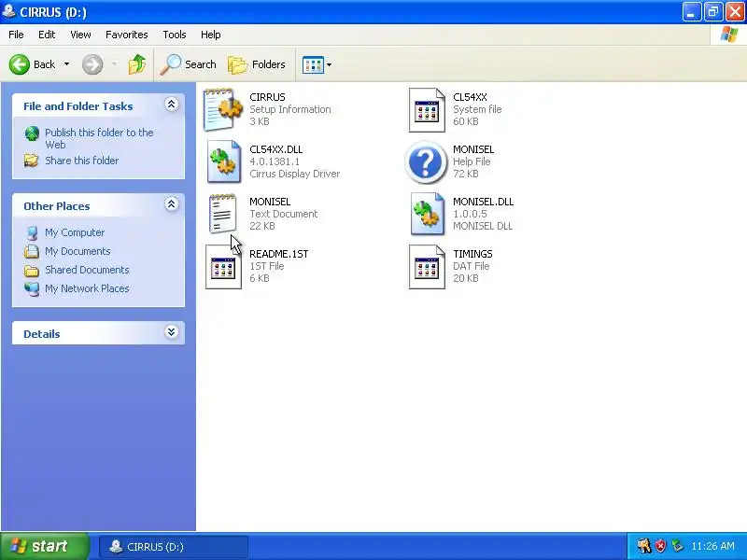Open My Network Places link
Viewport: 747px width, 560px height.
point(87,288)
